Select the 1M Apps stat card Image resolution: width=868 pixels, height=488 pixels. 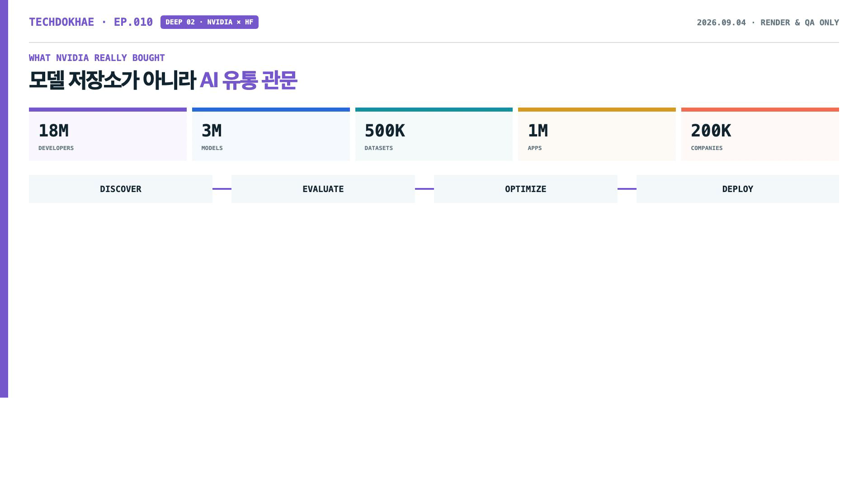coord(597,134)
